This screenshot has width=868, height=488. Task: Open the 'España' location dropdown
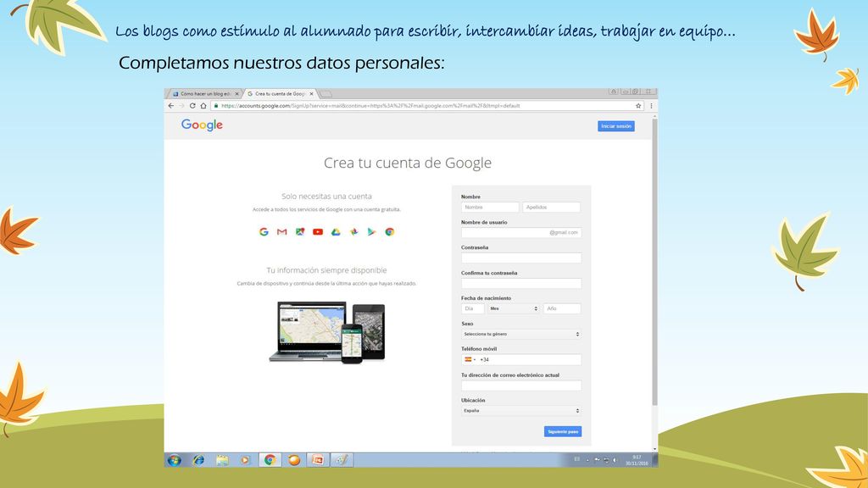click(521, 411)
